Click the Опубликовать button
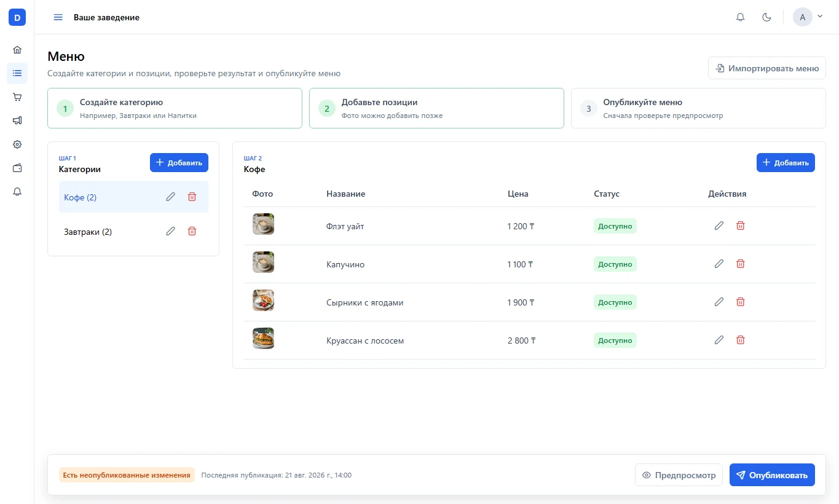839x504 pixels. (x=772, y=475)
